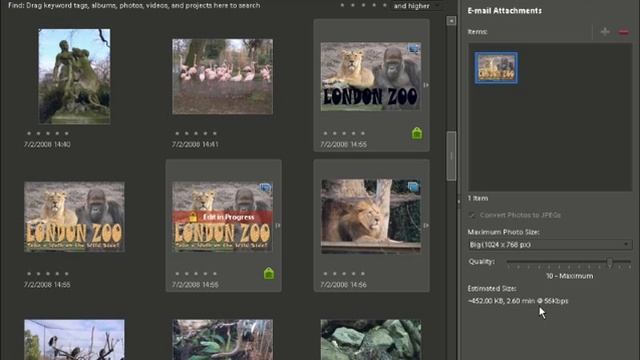Expand version set arrow beside Edit in Progress photo

tap(278, 225)
